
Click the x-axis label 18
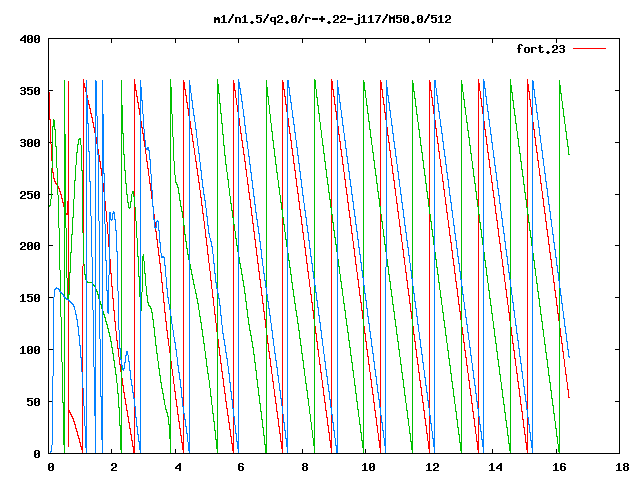622,467
